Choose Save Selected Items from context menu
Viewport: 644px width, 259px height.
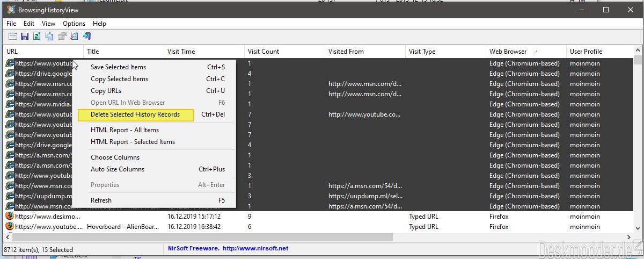(x=154, y=67)
